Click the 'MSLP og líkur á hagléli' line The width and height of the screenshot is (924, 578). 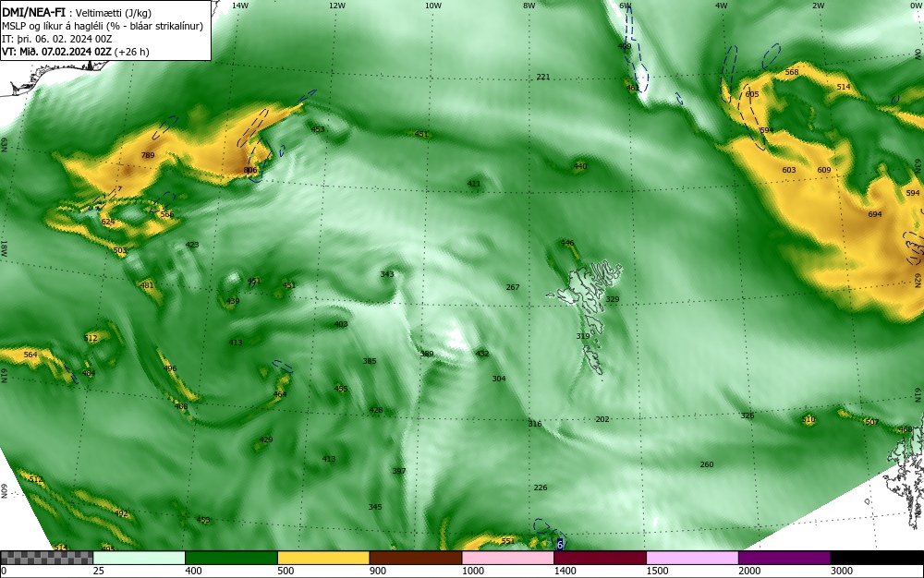[54, 26]
